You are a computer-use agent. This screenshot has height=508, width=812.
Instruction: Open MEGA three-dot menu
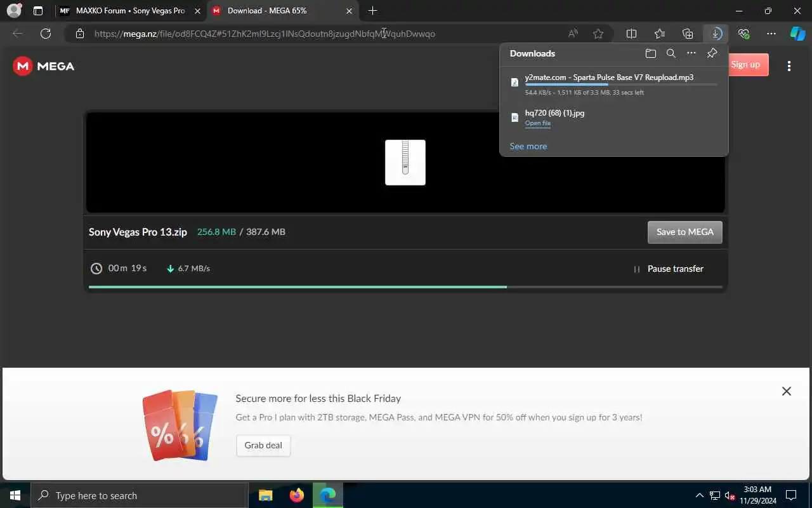pyautogui.click(x=789, y=66)
